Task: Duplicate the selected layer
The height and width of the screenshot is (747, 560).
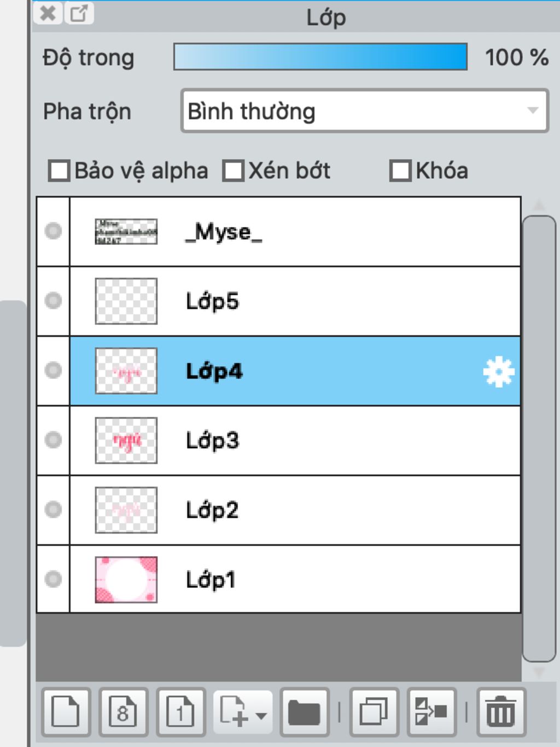Action: click(374, 712)
